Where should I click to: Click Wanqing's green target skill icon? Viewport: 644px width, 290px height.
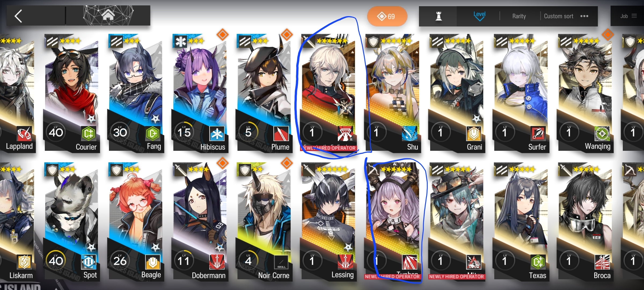(602, 133)
